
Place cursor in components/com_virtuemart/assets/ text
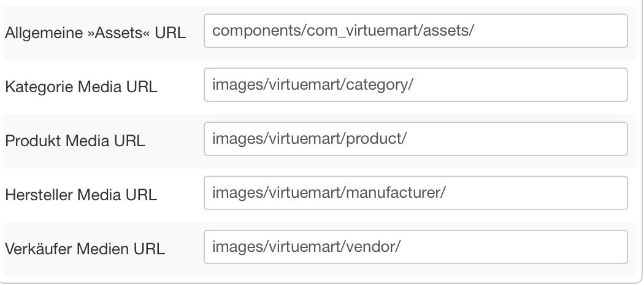coord(343,31)
